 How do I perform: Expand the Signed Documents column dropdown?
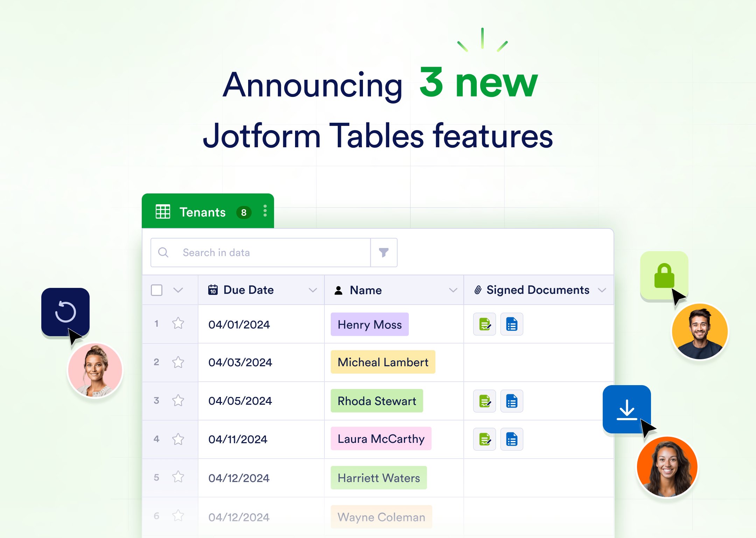pos(602,290)
